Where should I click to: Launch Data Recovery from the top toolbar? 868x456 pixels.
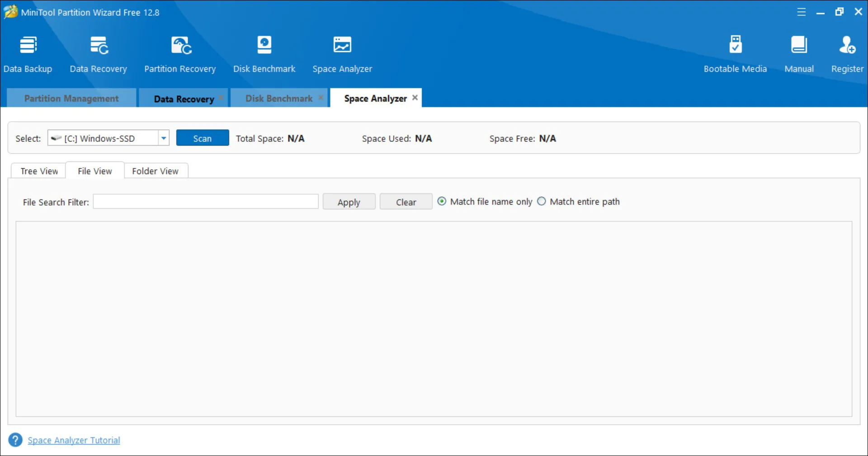click(x=99, y=46)
